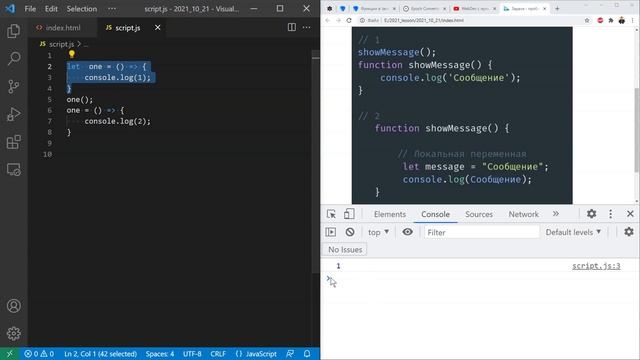Switch to the Network tab in DevTools

coord(523,214)
